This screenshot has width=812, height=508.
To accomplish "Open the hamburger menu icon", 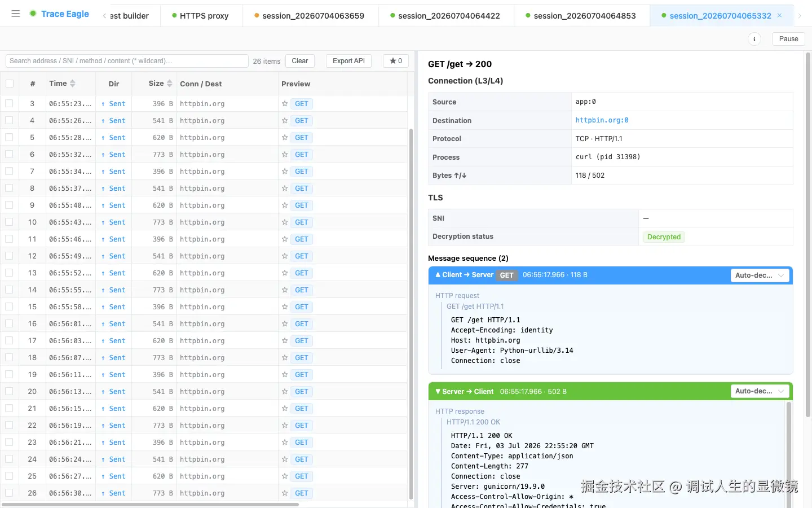I will 16,14.
